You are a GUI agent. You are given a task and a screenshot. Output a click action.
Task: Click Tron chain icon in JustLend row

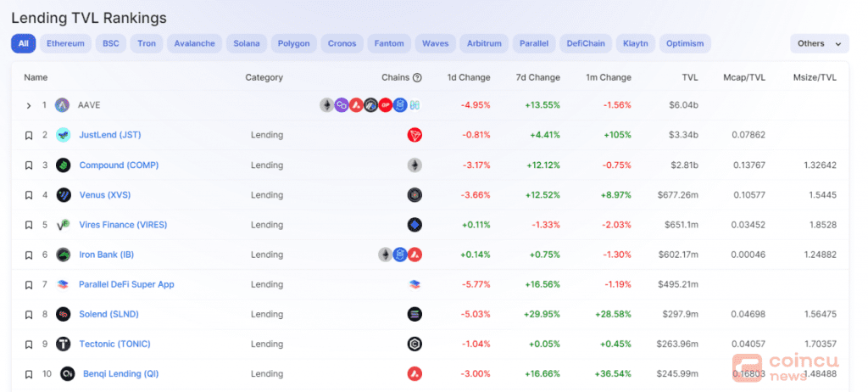[x=415, y=135]
